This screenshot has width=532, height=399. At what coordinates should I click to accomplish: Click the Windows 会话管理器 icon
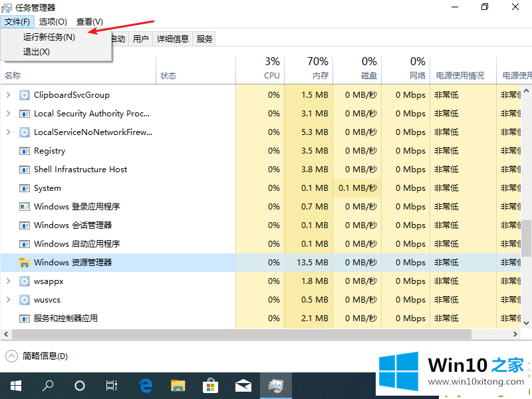coord(24,225)
